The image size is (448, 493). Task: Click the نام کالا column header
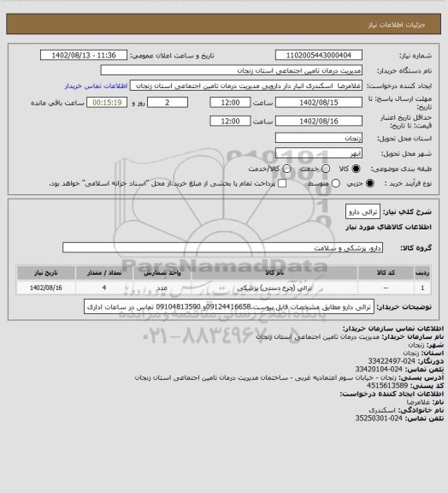tap(274, 272)
